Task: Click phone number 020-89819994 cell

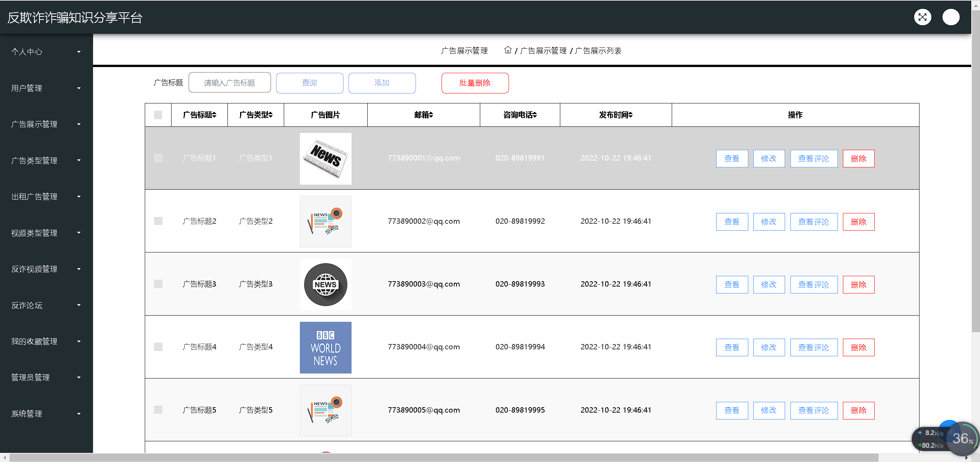Action: pos(520,347)
